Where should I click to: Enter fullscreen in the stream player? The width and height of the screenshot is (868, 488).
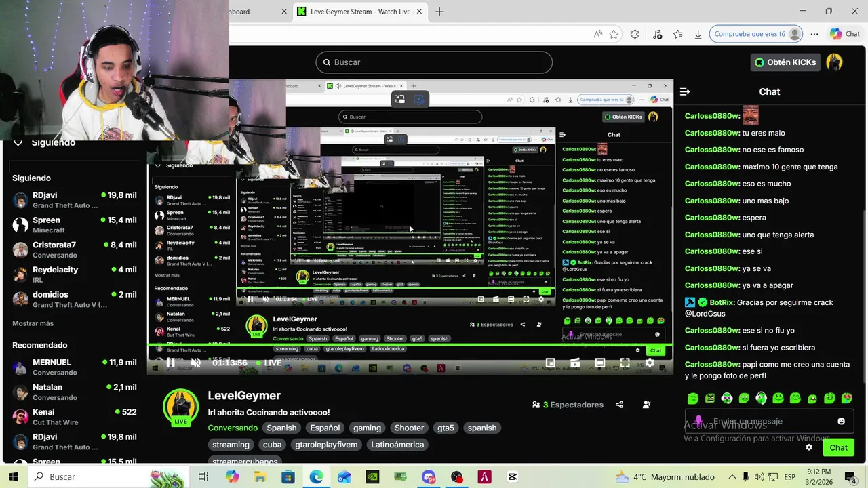[625, 363]
